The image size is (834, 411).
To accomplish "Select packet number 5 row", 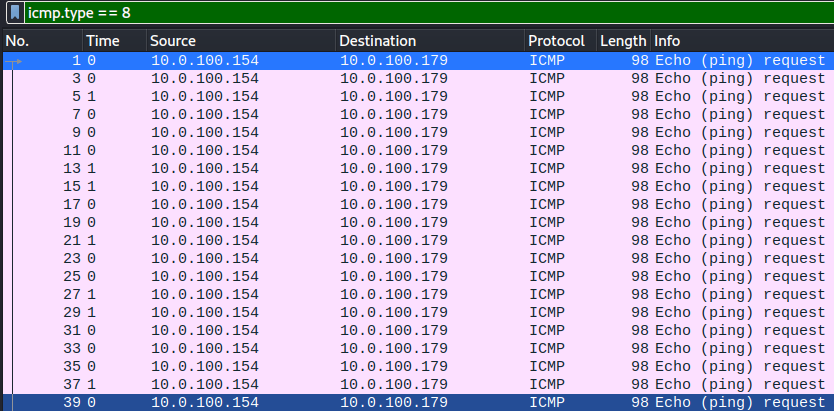I will point(418,97).
